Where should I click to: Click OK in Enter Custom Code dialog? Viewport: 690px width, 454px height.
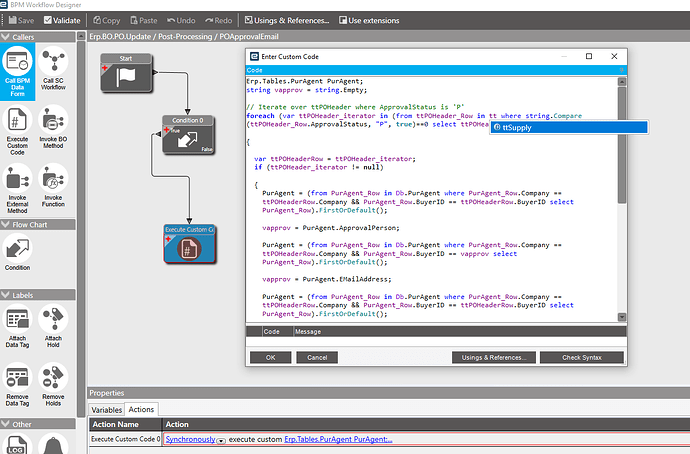271,358
